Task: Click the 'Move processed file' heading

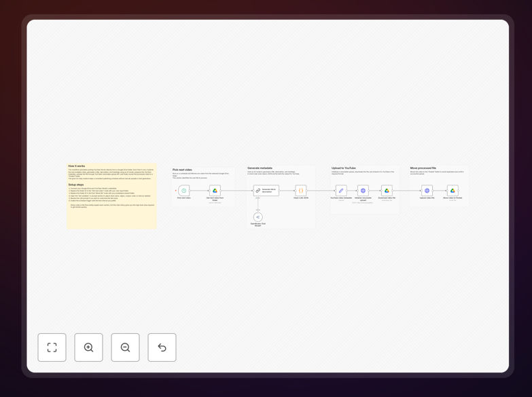Action: point(423,168)
